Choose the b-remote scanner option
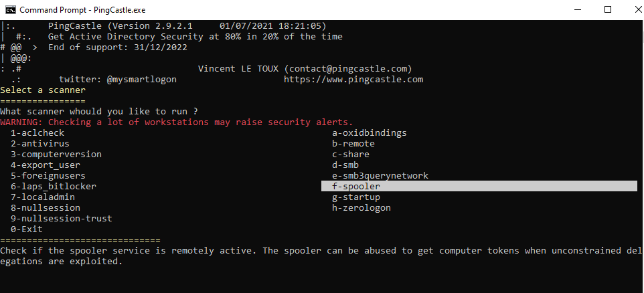 353,144
